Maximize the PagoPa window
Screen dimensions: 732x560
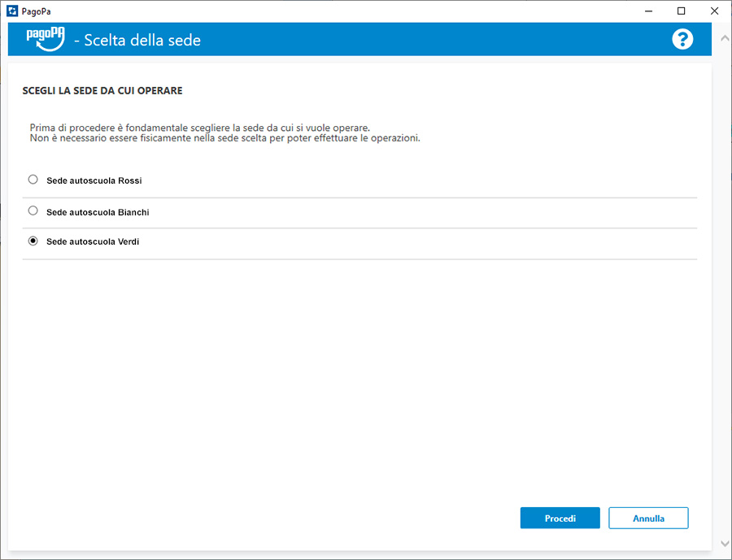(x=682, y=11)
